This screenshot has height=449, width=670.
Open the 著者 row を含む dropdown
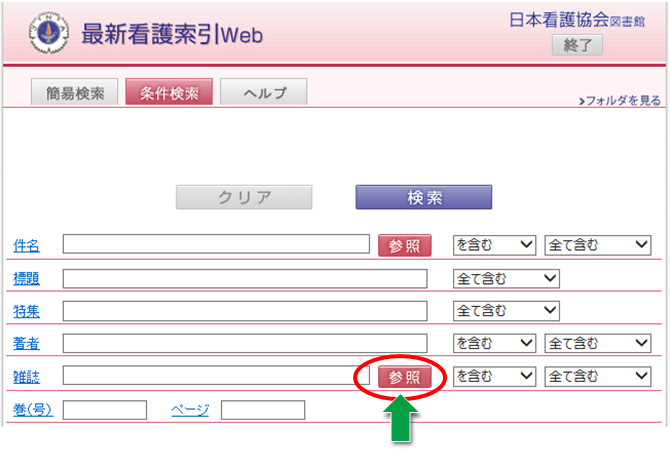tap(494, 343)
